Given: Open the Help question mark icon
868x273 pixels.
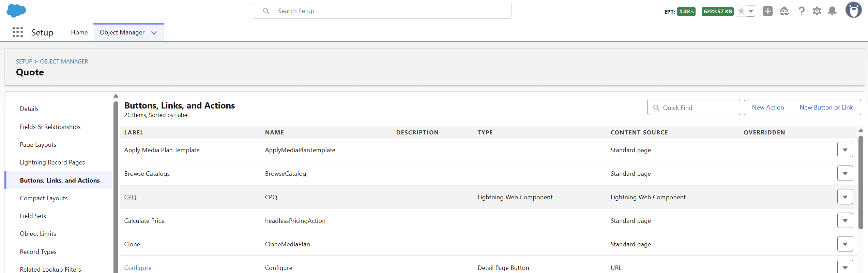Looking at the screenshot, I should click(801, 11).
